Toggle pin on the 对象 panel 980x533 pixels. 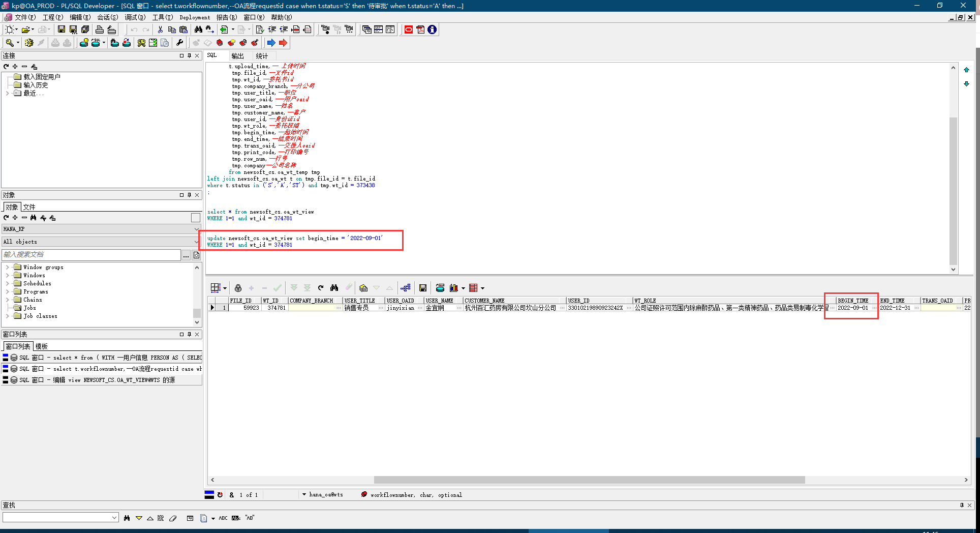[189, 195]
